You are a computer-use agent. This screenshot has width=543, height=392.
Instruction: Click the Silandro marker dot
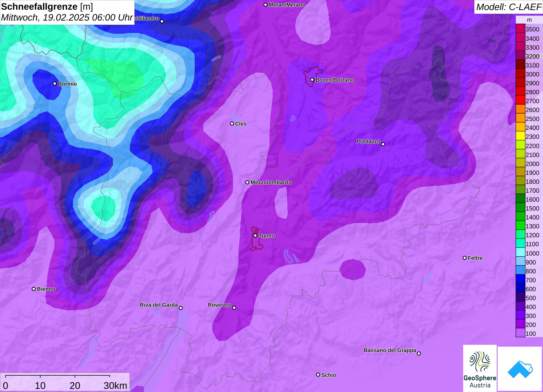coord(162,21)
